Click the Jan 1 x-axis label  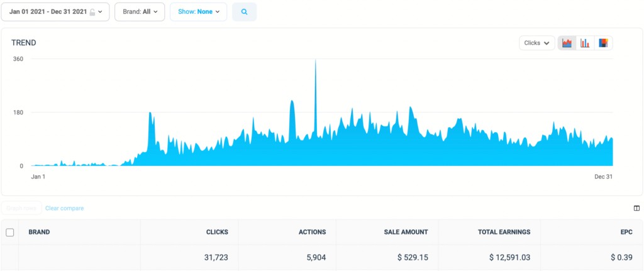[38, 177]
